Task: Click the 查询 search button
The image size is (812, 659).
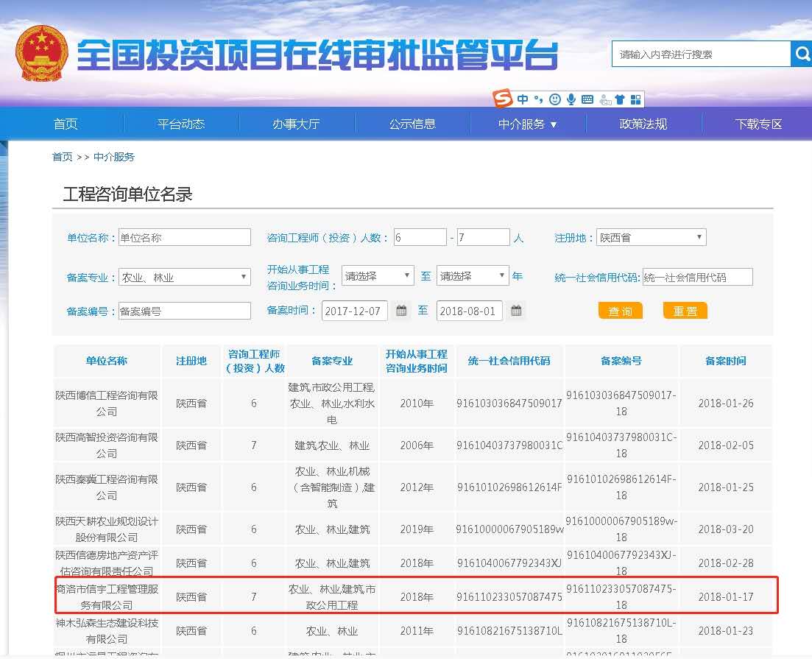Action: coord(620,311)
